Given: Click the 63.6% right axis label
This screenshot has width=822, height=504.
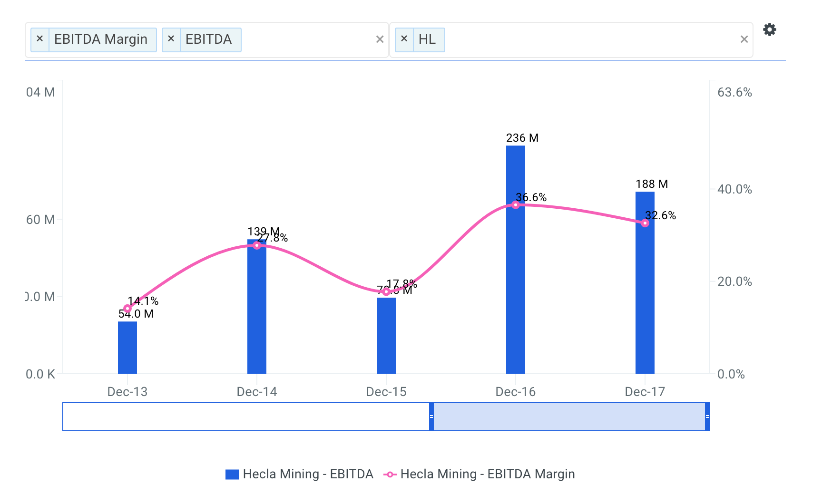Looking at the screenshot, I should [735, 92].
